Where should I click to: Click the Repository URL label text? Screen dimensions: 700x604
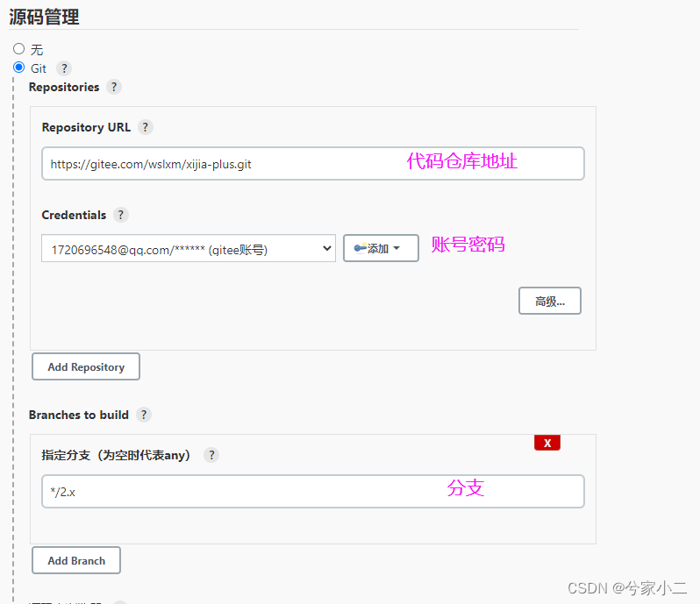point(86,128)
